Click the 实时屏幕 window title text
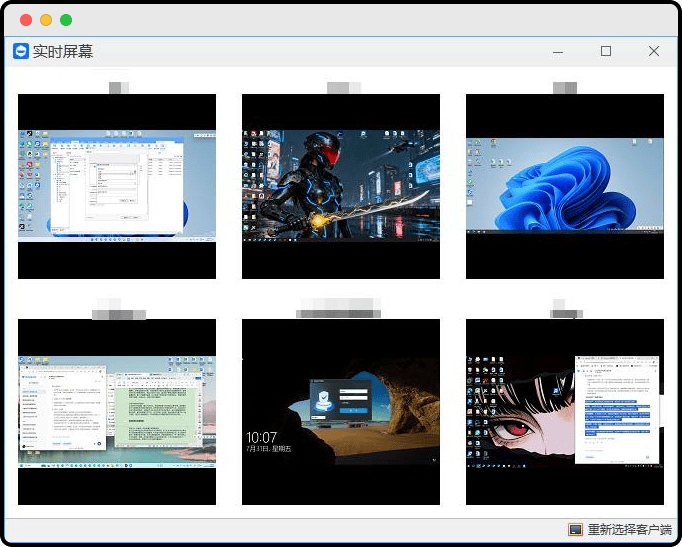Viewport: 682px width, 547px height. click(x=63, y=51)
